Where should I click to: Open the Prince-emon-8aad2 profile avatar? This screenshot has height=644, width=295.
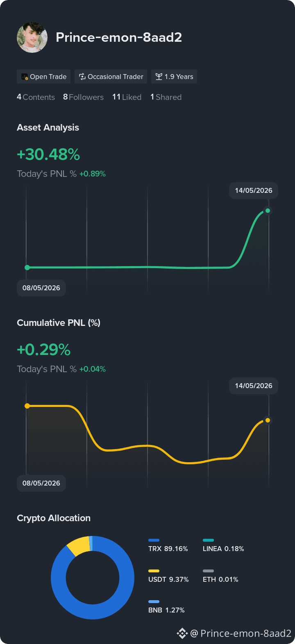click(x=32, y=37)
